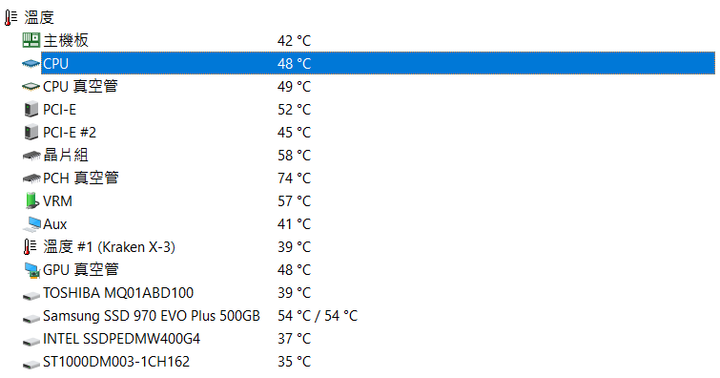Click the chip icon beside CPU 真空管
Viewport: 720px width, 378px height.
tap(31, 86)
